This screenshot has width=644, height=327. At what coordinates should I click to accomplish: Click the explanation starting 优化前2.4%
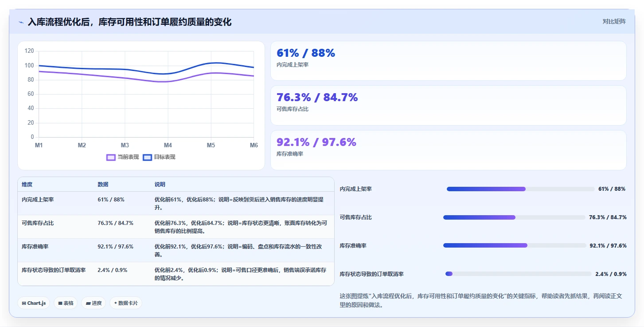pos(241,274)
